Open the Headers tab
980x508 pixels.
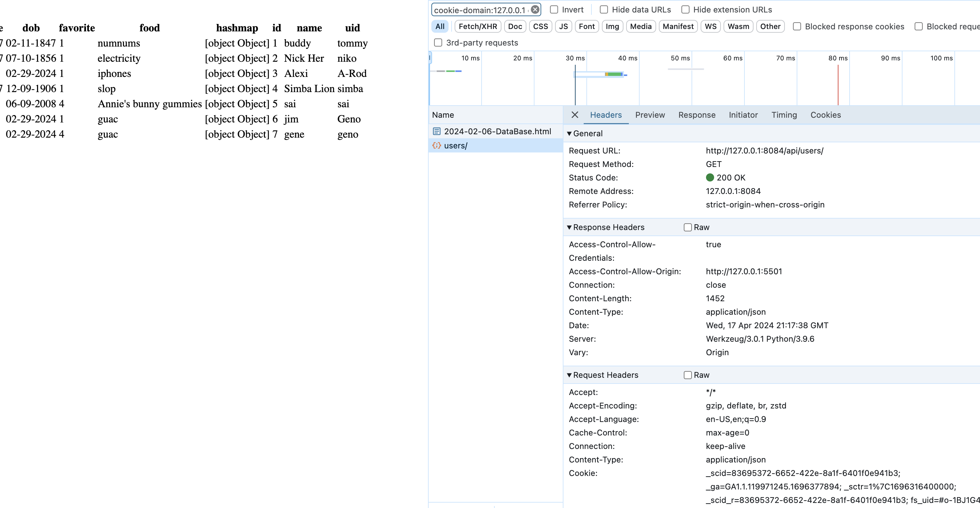(606, 115)
